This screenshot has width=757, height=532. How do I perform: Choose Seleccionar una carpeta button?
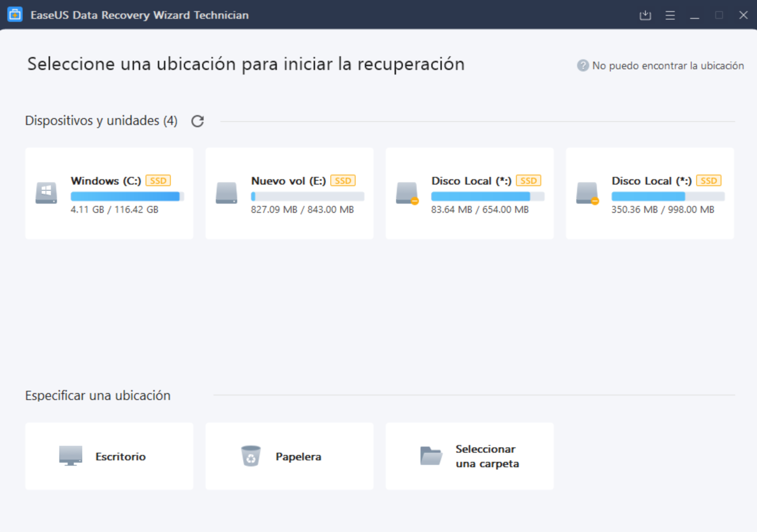(x=470, y=456)
